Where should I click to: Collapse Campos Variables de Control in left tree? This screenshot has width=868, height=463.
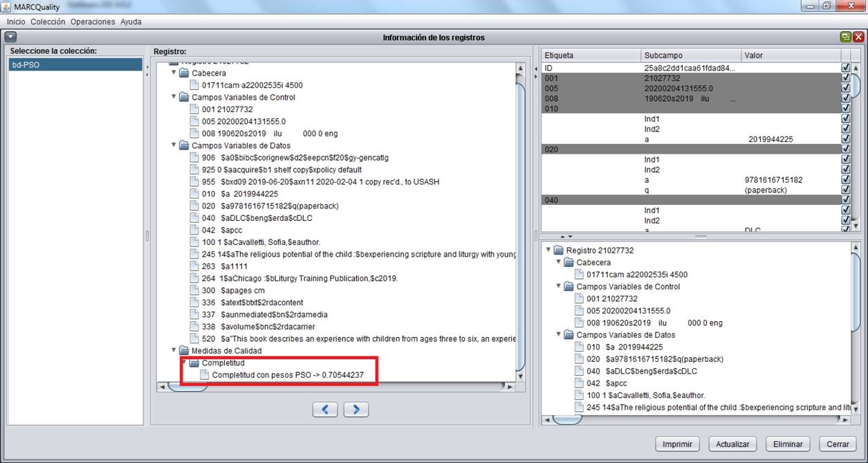point(174,98)
